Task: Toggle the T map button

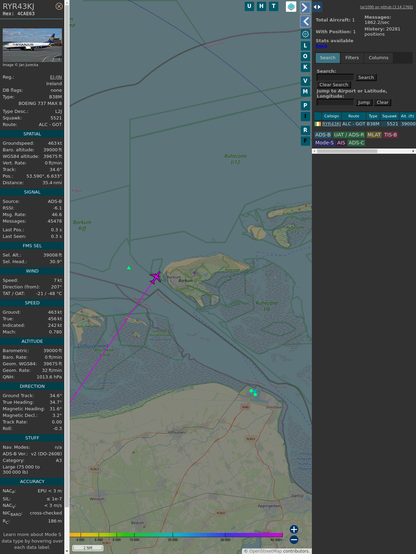Action: (x=273, y=6)
